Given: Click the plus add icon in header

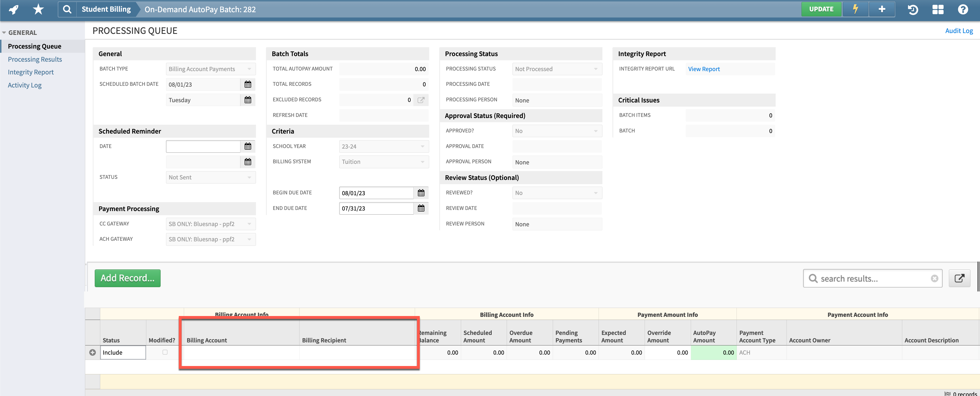Looking at the screenshot, I should pyautogui.click(x=881, y=9).
